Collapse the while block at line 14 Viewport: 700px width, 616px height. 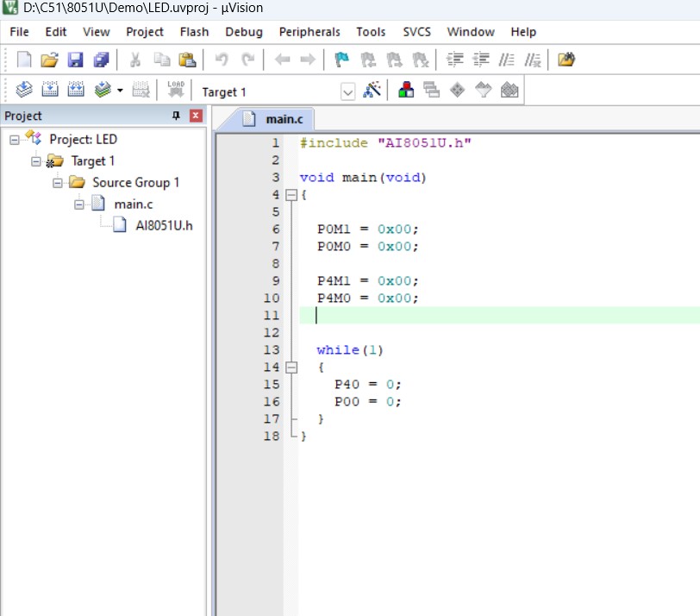pos(291,368)
